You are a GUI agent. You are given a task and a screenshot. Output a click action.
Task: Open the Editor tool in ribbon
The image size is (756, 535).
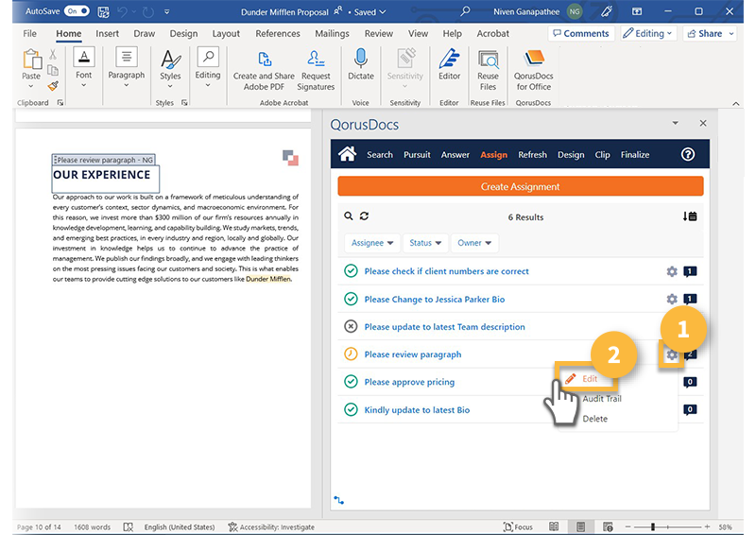[x=449, y=65]
